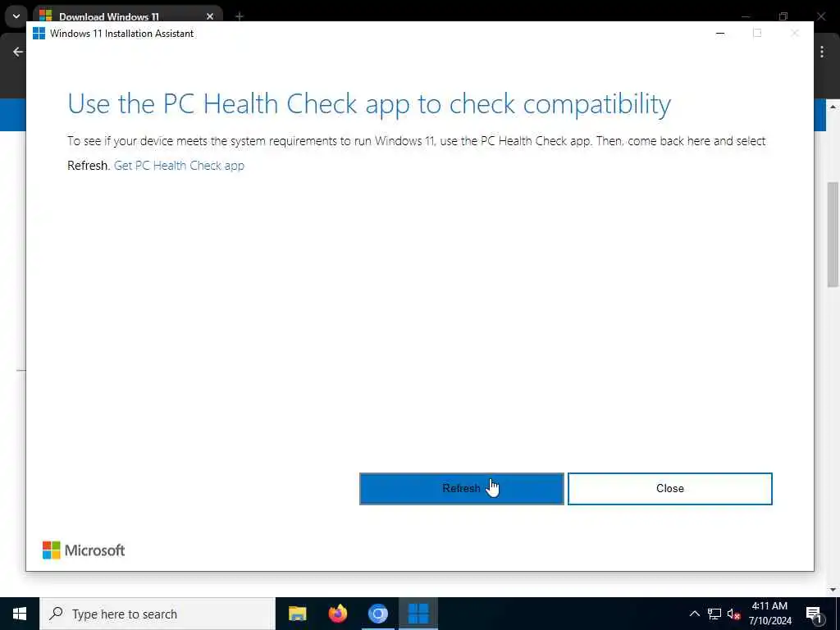Click the browser scrollbar up arrow
The height and width of the screenshot is (630, 840).
(x=833, y=107)
